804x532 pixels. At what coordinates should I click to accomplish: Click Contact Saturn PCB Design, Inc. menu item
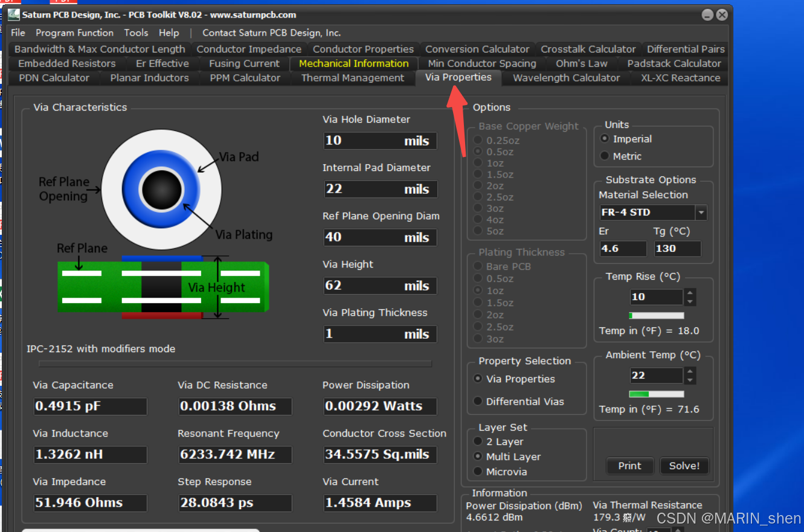(x=271, y=33)
